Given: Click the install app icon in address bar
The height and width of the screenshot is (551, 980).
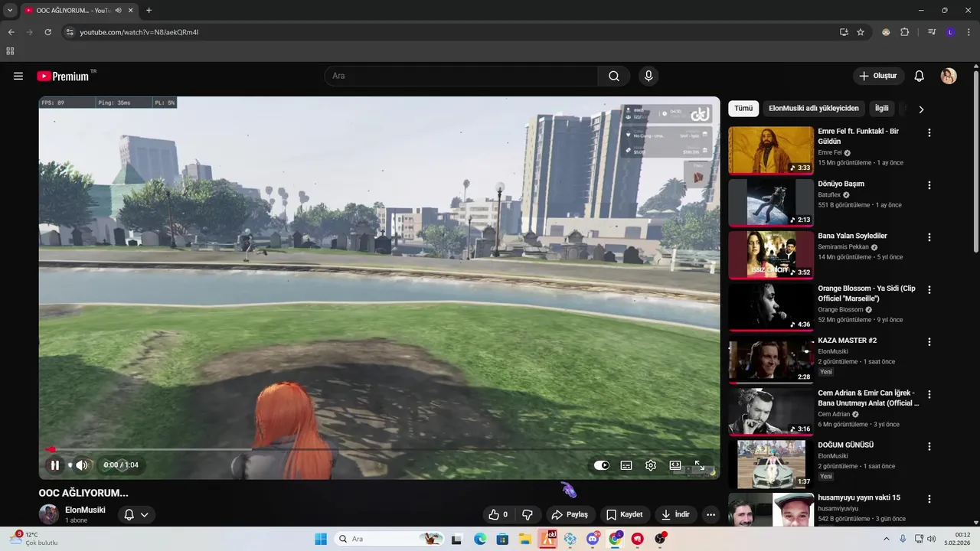Looking at the screenshot, I should [844, 32].
